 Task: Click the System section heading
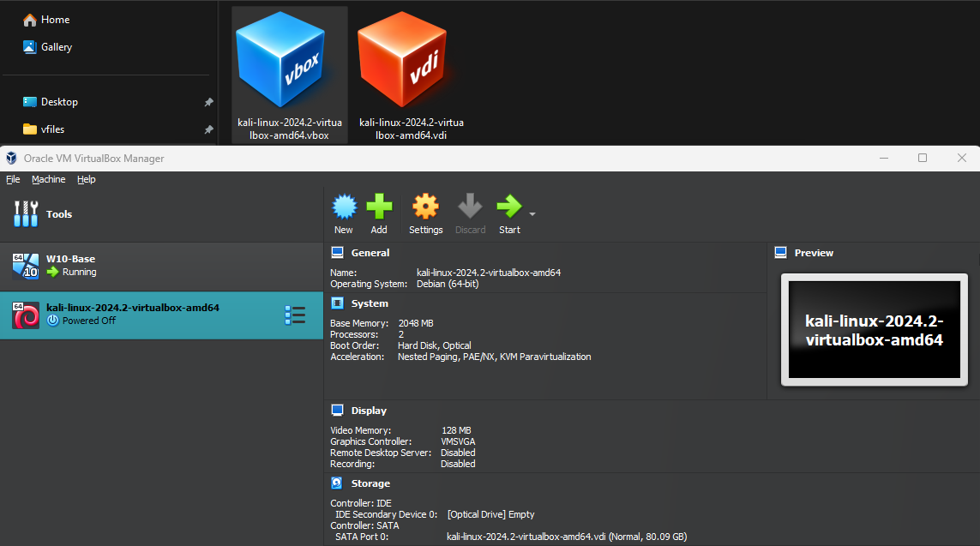pos(370,303)
